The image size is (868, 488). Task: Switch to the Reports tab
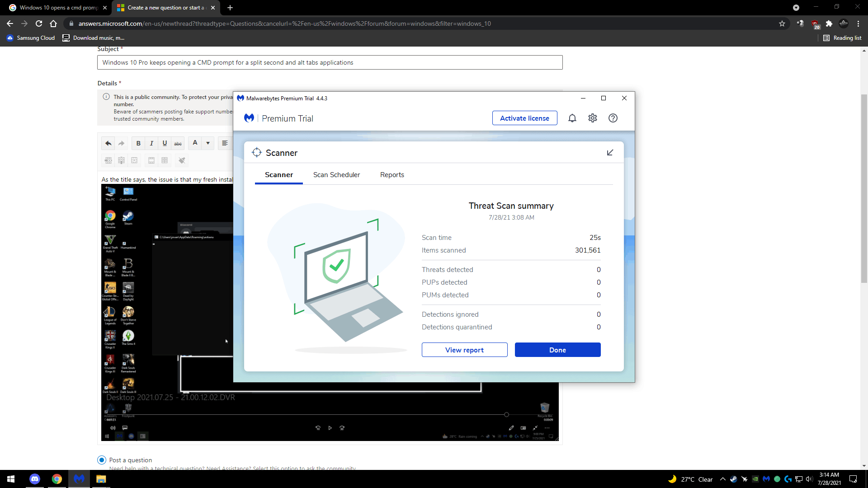[392, 175]
